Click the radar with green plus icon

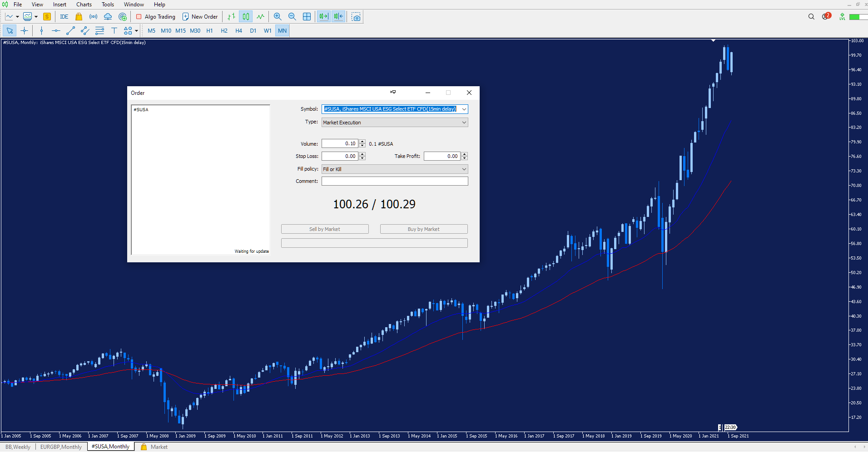pos(123,17)
